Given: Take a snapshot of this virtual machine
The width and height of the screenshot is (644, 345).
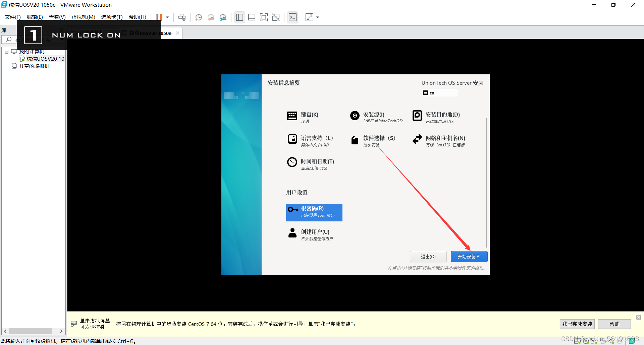Looking at the screenshot, I should (x=199, y=17).
